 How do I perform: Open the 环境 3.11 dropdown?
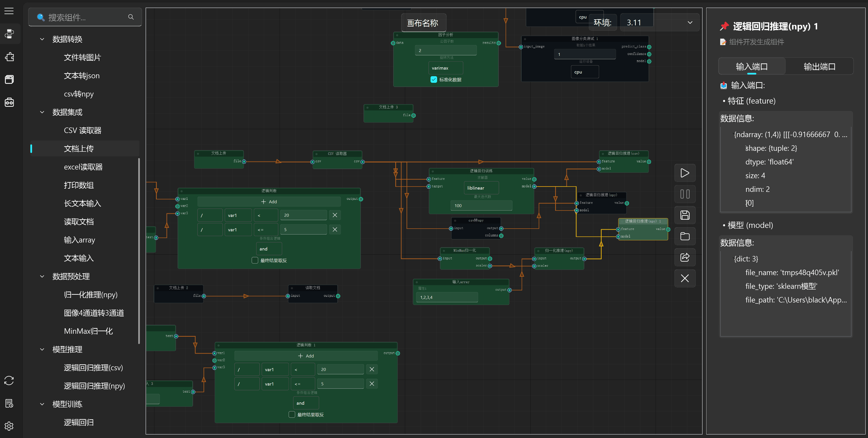pyautogui.click(x=659, y=23)
